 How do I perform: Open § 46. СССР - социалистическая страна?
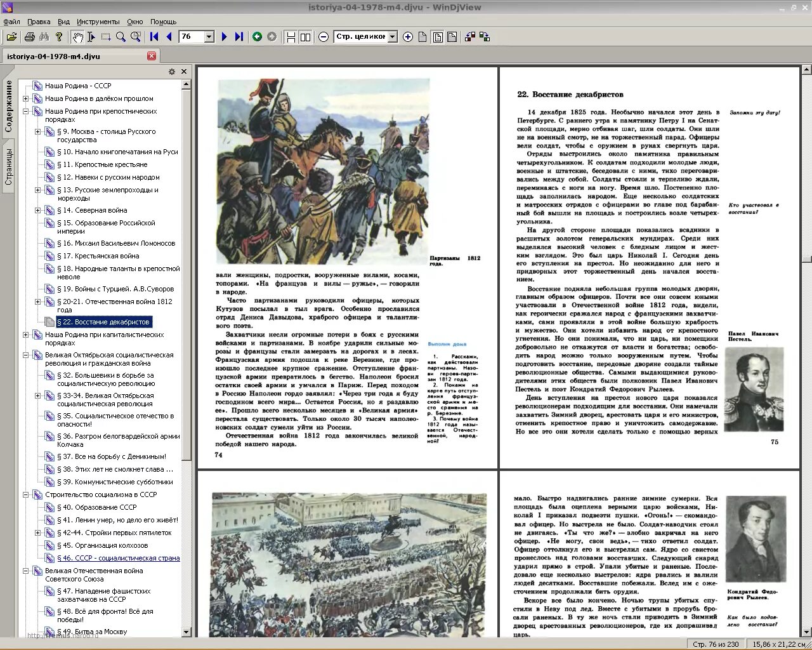(x=118, y=558)
